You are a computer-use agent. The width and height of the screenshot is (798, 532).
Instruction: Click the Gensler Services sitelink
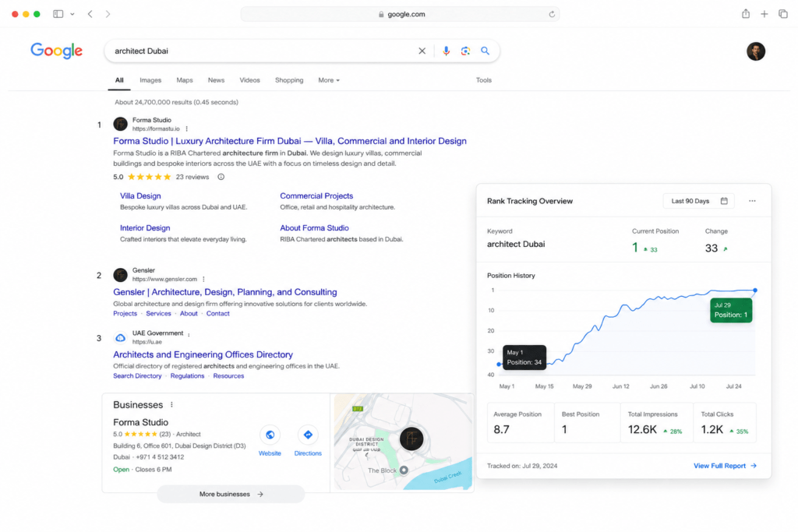(x=158, y=313)
